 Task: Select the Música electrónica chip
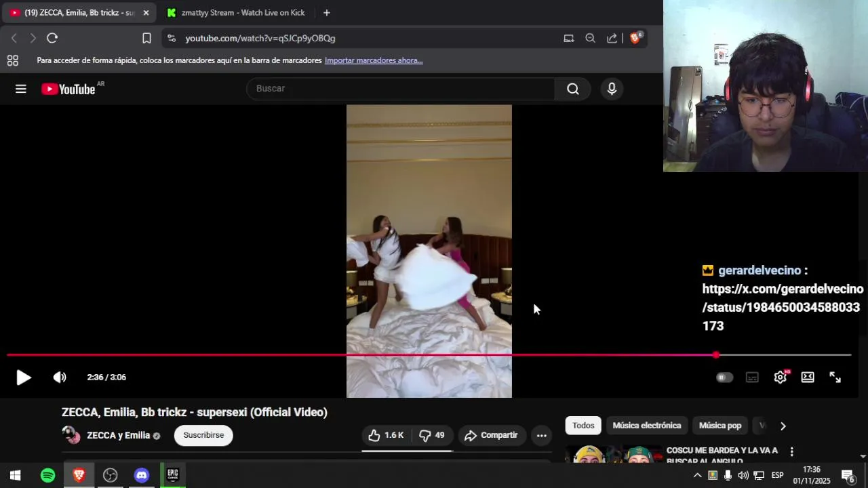point(647,426)
